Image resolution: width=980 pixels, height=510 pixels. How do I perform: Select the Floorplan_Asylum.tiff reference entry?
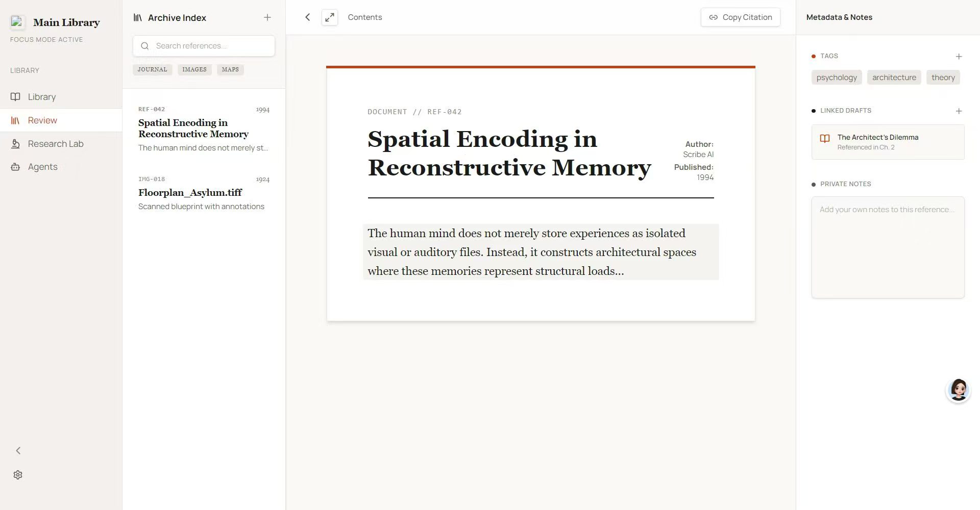[204, 193]
